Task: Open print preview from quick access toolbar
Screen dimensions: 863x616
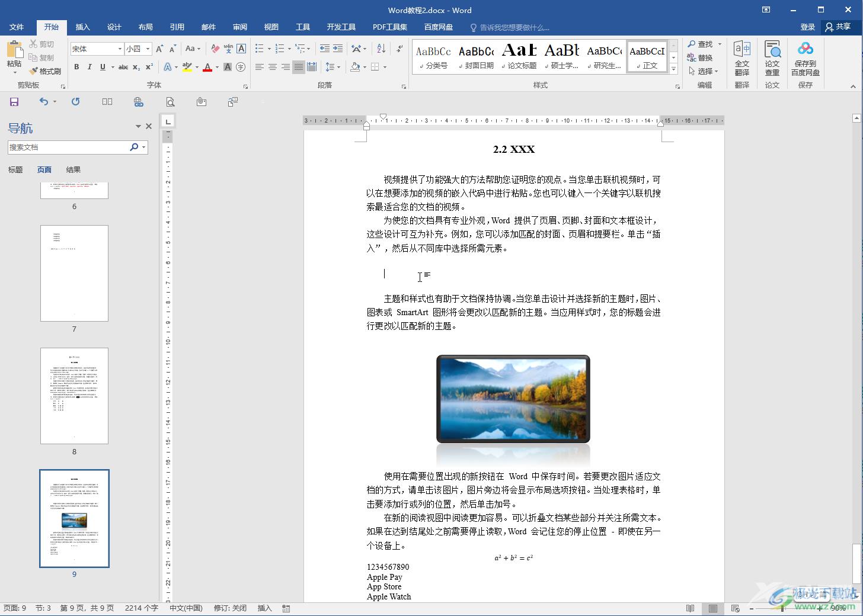Action: [170, 102]
